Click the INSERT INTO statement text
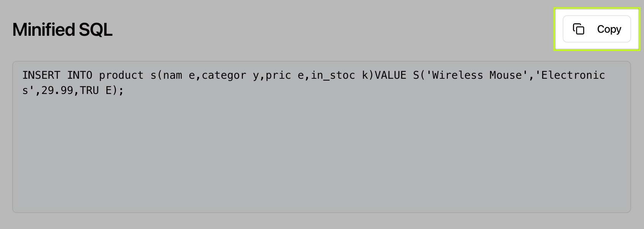This screenshot has height=229, width=644. click(58, 75)
